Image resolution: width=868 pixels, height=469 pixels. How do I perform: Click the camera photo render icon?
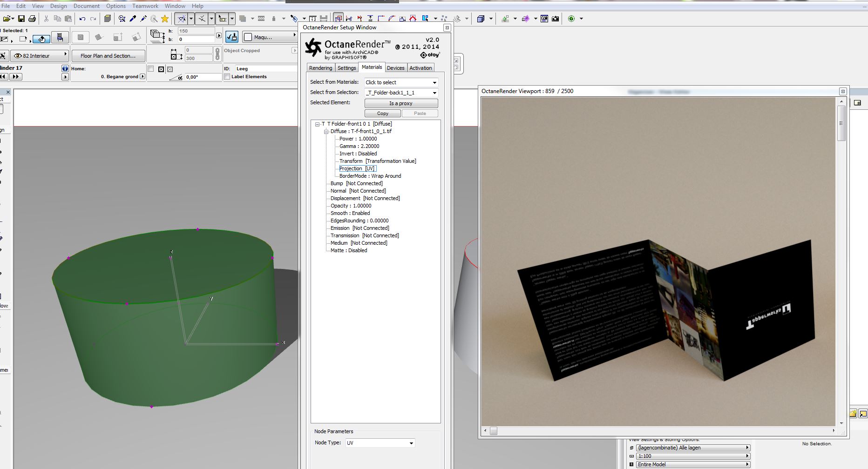(x=556, y=19)
